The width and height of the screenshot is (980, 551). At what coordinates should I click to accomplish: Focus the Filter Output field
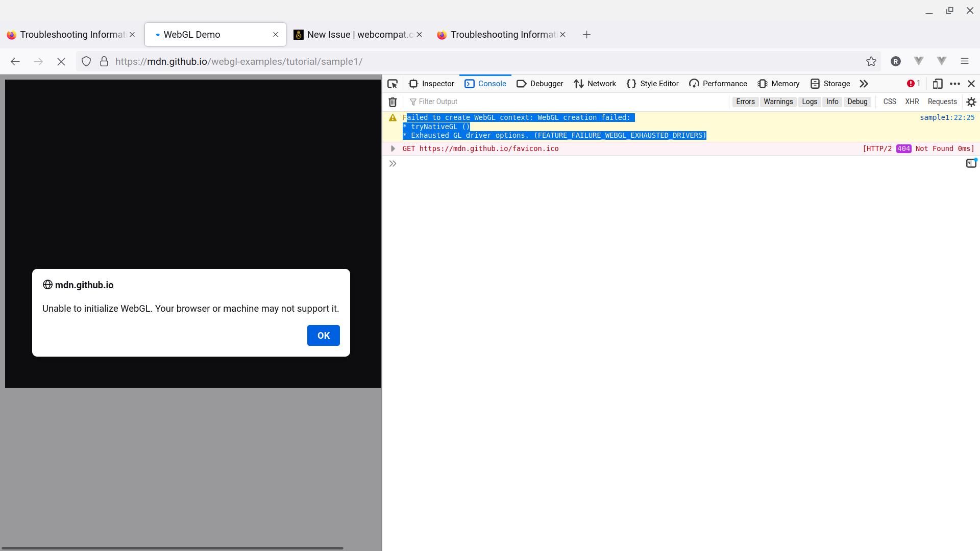[567, 102]
